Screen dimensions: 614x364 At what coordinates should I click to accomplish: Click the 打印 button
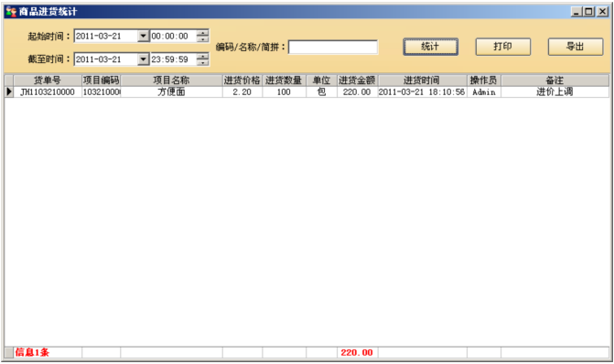(502, 47)
